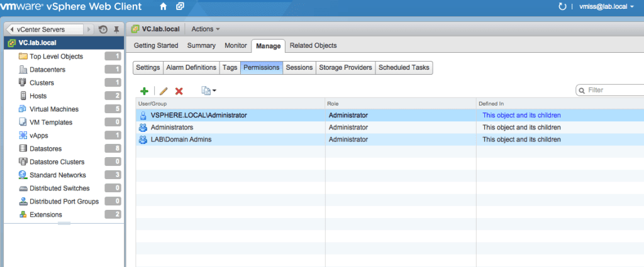This screenshot has height=267, width=644.
Task: Click Administrator role for Domain Admins
Action: coord(348,139)
